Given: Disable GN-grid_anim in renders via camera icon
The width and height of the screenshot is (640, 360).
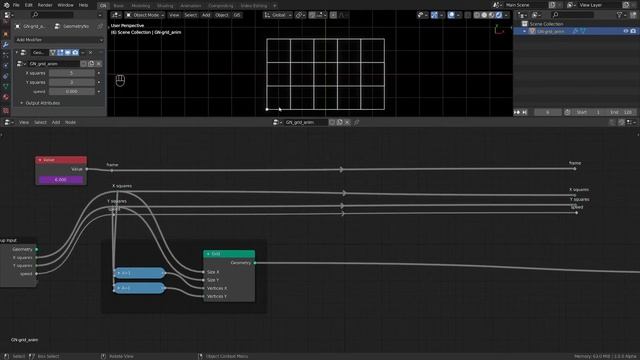Looking at the screenshot, I should point(633,31).
